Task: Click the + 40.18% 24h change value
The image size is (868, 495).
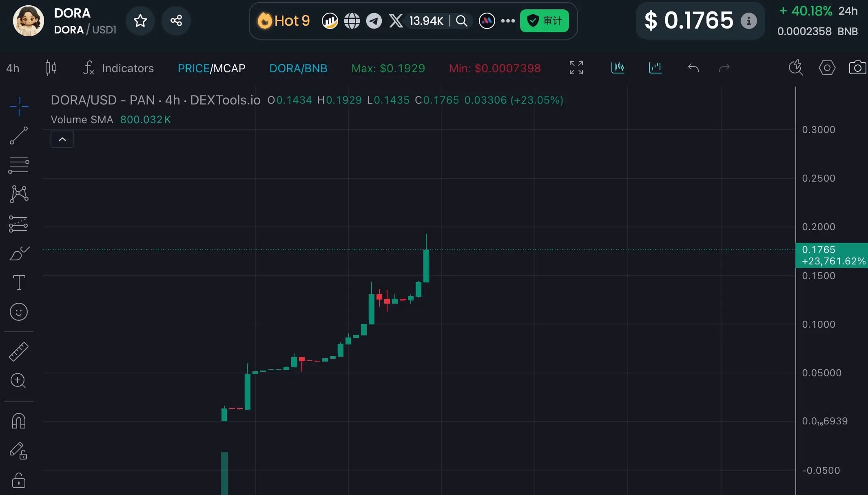Action: click(805, 11)
